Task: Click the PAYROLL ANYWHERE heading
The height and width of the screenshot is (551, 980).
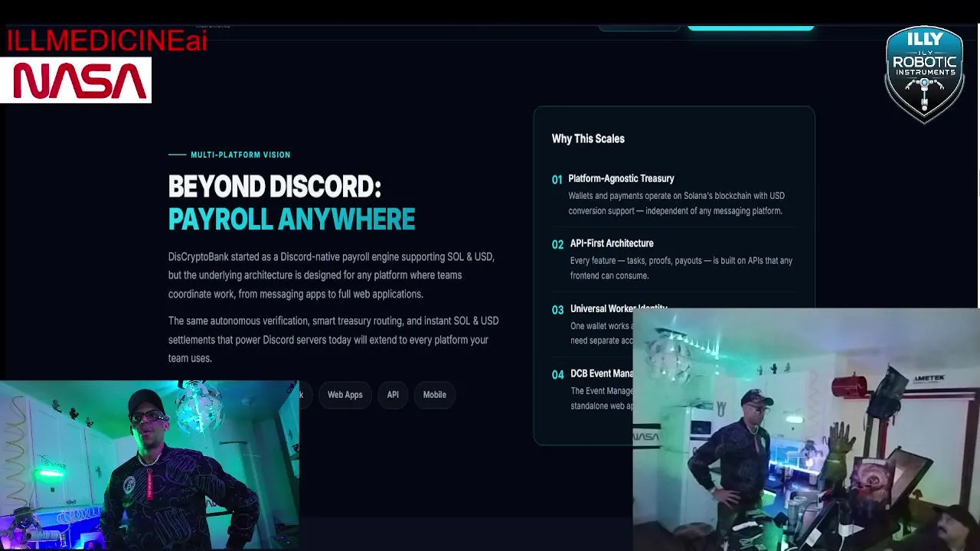Action: [291, 220]
